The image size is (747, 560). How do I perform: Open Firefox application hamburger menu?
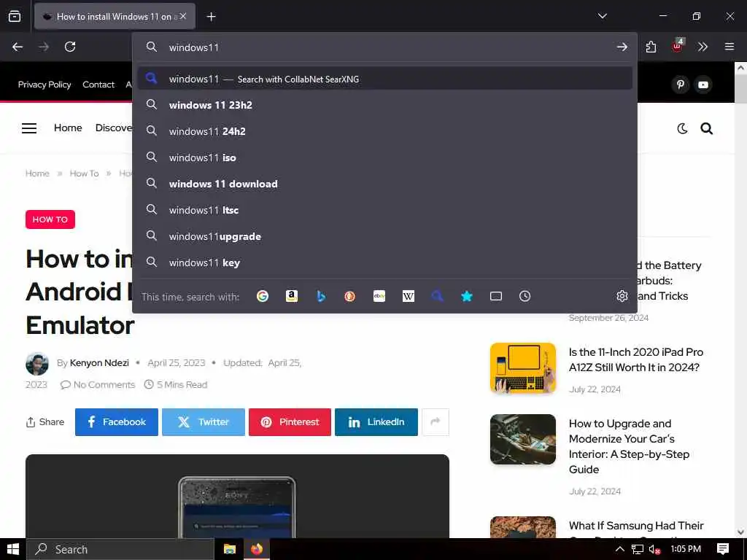[x=729, y=47]
